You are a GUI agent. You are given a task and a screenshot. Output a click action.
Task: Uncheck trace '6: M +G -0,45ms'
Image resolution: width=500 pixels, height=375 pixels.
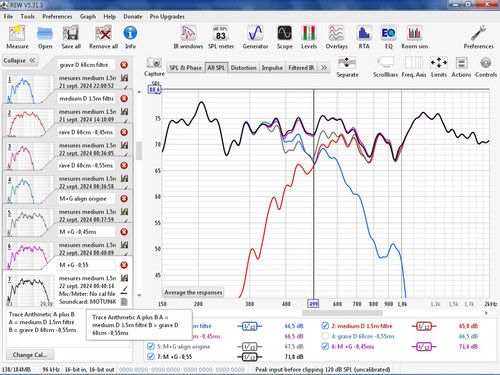coord(325,346)
